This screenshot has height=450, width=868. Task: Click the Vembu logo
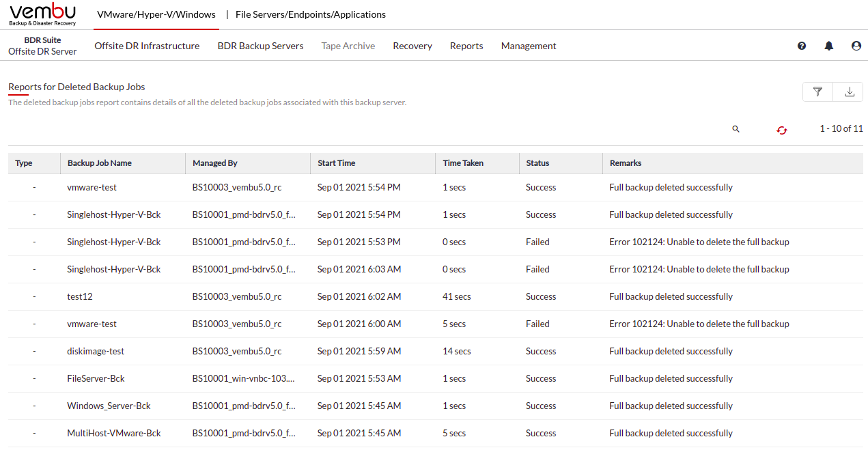pos(42,14)
